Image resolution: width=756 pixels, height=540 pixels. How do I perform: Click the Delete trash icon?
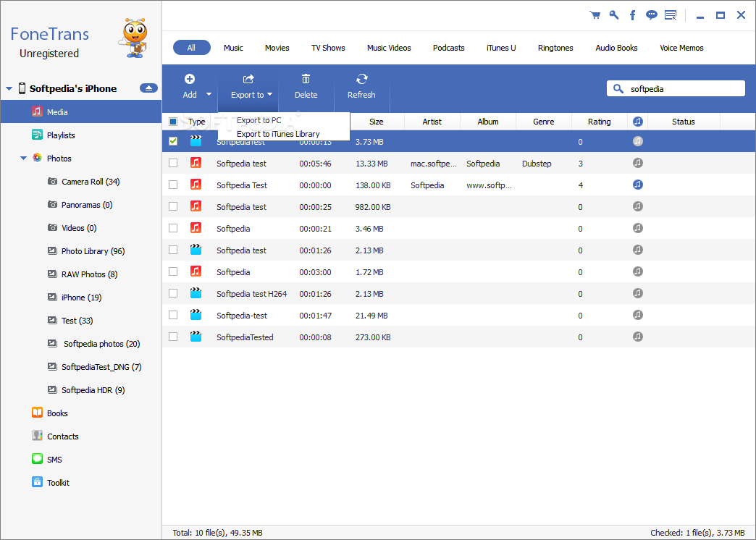[x=306, y=79]
